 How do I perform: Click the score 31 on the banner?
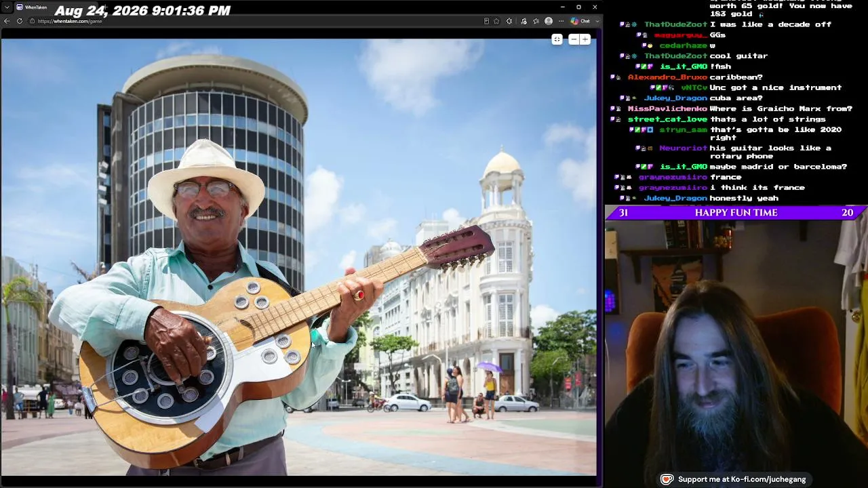tap(623, 213)
